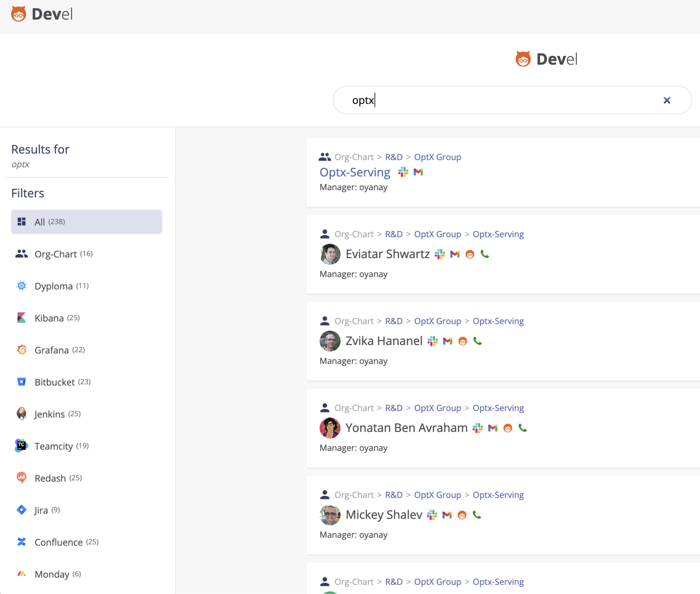Image resolution: width=700 pixels, height=594 pixels.
Task: Click the center Devel owl logo above the search box
Action: 546,59
